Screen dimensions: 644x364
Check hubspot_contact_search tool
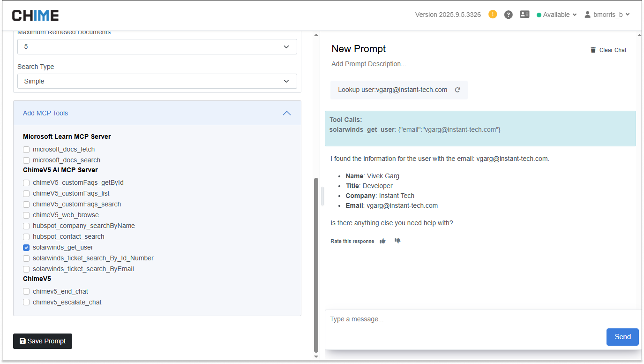pos(26,236)
